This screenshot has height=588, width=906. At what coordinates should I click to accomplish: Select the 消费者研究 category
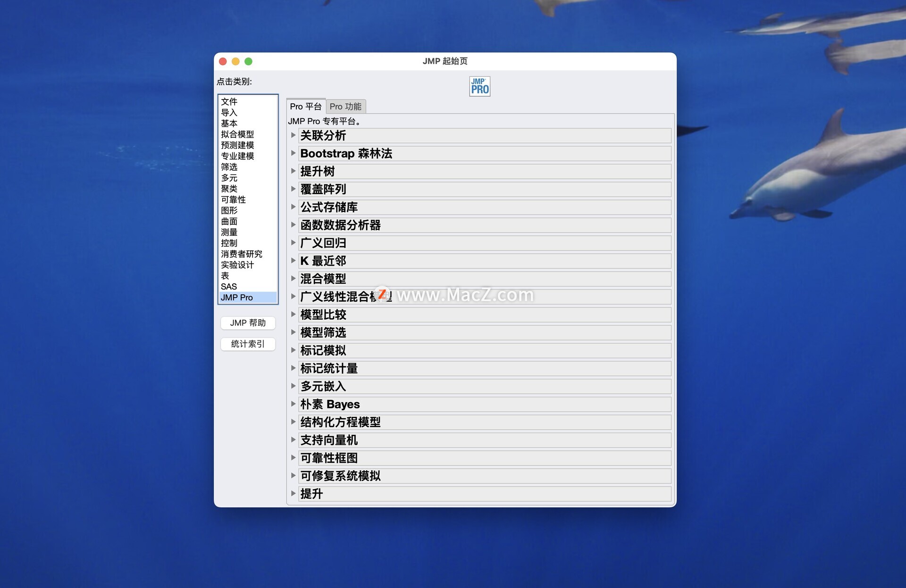pyautogui.click(x=248, y=254)
